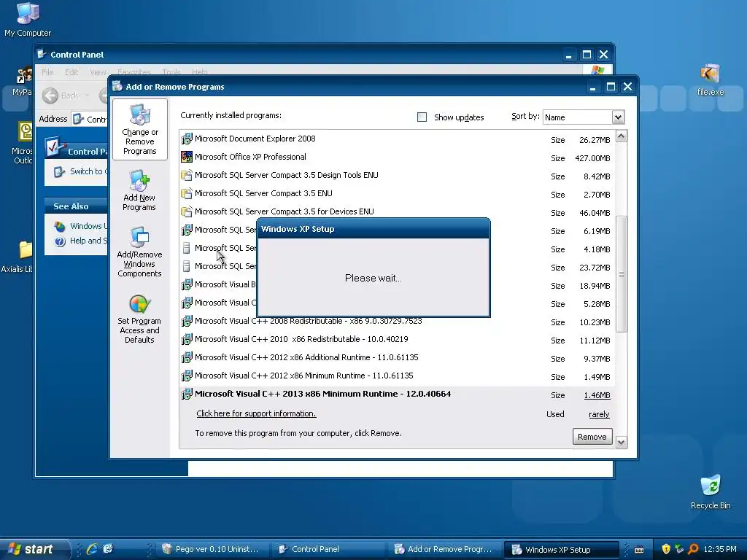This screenshot has width=747, height=560.
Task: Switch to Add or Remove Programs taskbar button
Action: click(x=444, y=549)
